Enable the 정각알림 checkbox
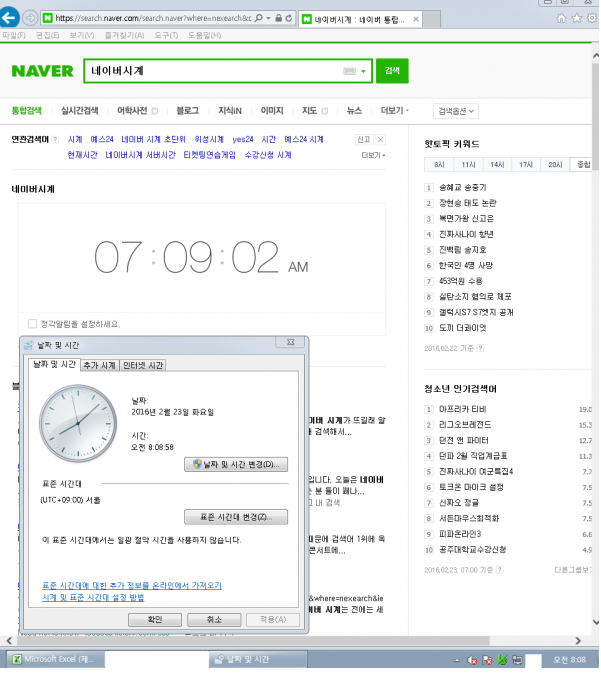 (32, 324)
